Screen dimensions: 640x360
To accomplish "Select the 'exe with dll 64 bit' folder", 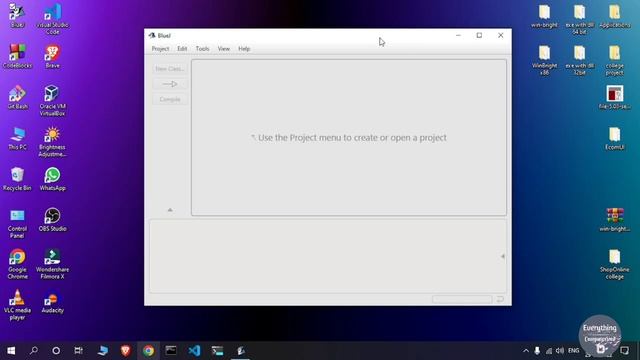I will pyautogui.click(x=580, y=19).
